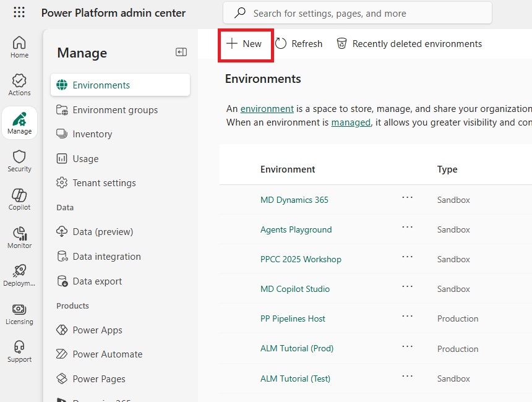The image size is (532, 402).
Task: Open the MD Dynamics 365 environment
Action: (x=294, y=200)
